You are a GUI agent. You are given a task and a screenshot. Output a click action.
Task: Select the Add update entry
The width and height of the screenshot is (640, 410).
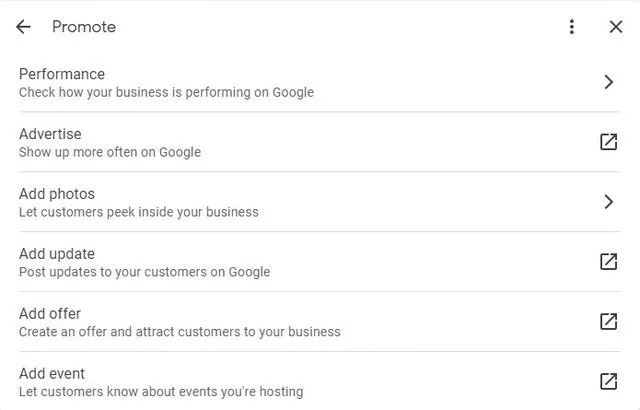320,262
